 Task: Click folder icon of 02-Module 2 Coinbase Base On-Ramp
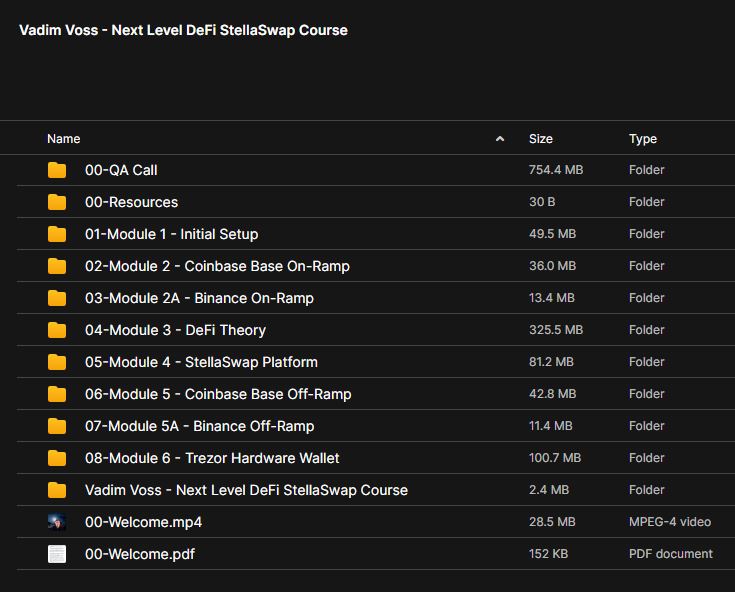[x=57, y=266]
